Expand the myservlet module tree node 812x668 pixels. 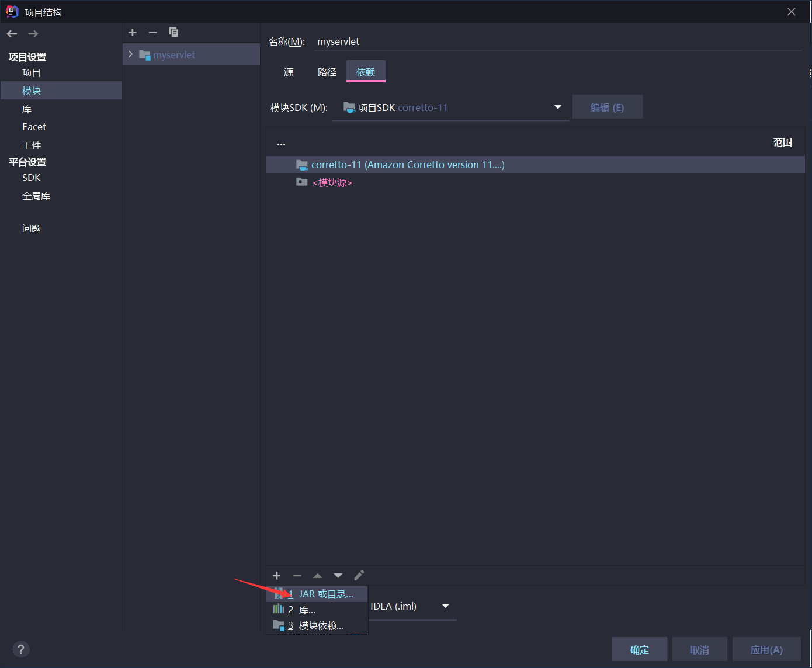pyautogui.click(x=131, y=54)
